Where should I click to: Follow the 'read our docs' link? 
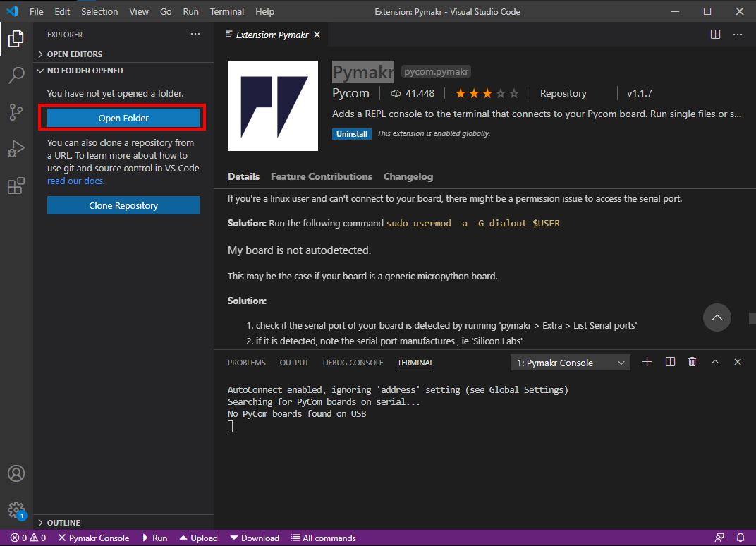click(75, 181)
